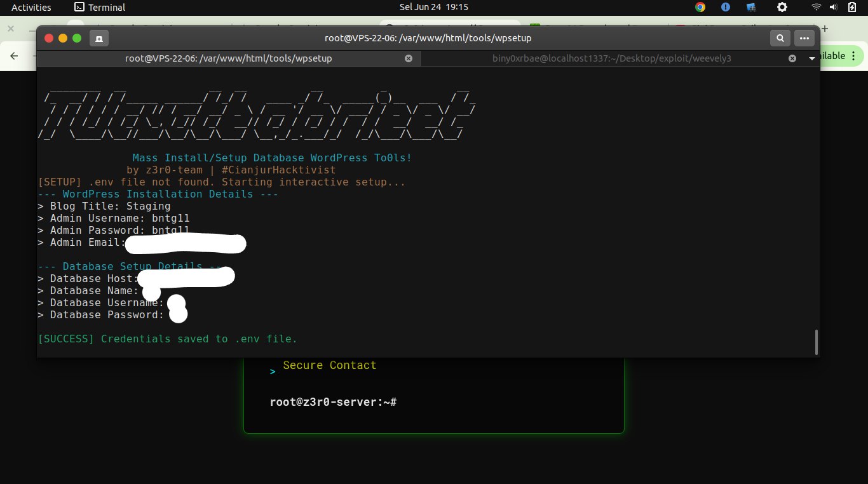Click the battery status icon
The image size is (868, 484).
click(x=851, y=8)
